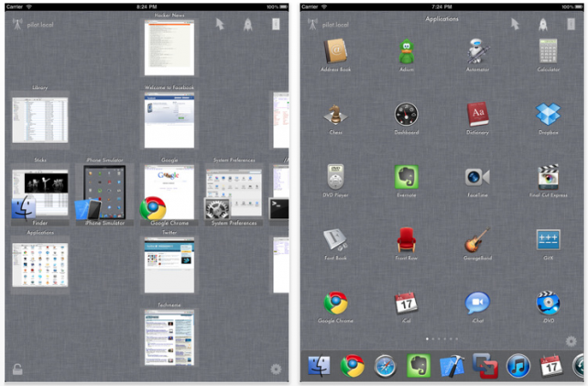Tap Google Chrome in the bottom dock
Image resolution: width=588 pixels, height=386 pixels.
352,366
